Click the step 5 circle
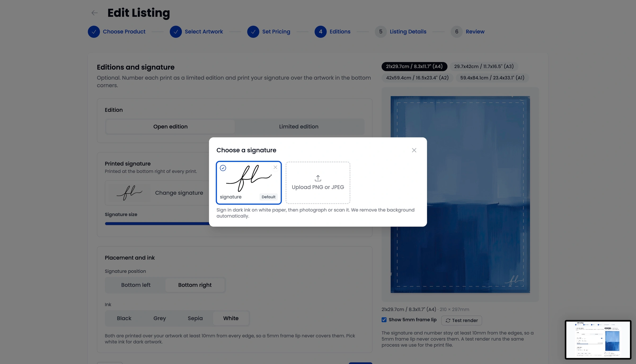Image resolution: width=636 pixels, height=364 pixels. 381,32
